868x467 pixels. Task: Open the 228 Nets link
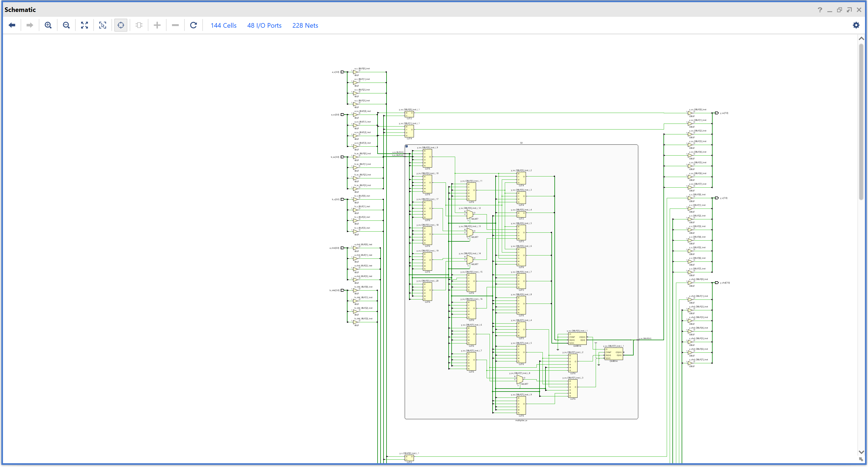pos(305,26)
